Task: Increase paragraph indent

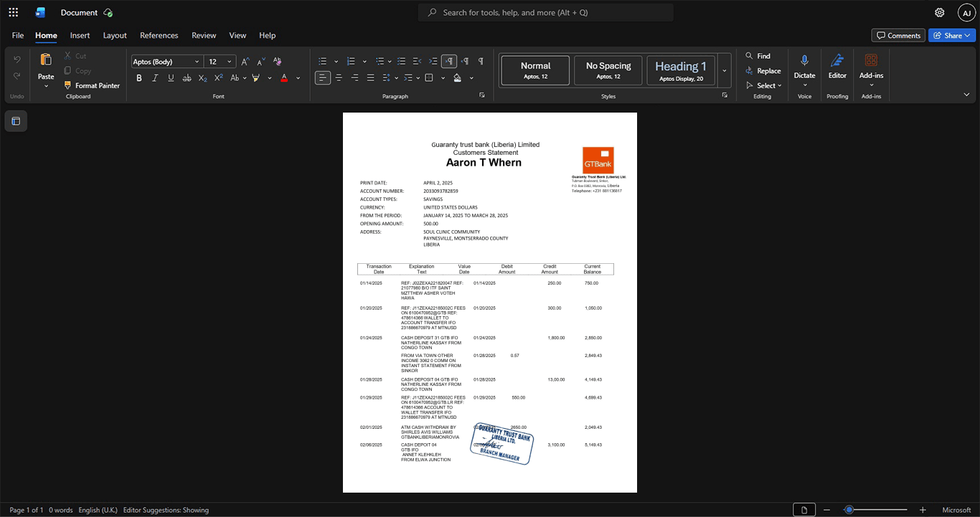Action: tap(433, 62)
